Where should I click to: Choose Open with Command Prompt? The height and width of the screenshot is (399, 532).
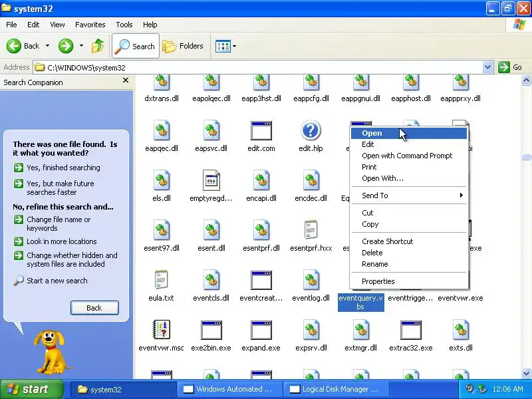[409, 156]
